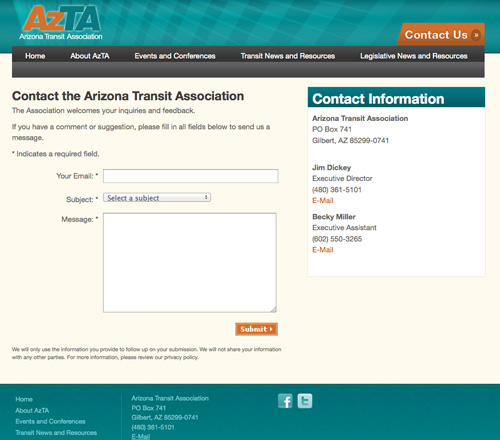Screen dimensions: 500x440
Task: Open Transit News and Resources menu
Action: [288, 56]
